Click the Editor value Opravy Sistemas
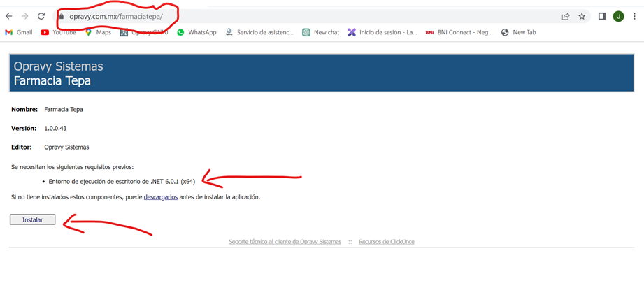The image size is (644, 281). point(66,147)
